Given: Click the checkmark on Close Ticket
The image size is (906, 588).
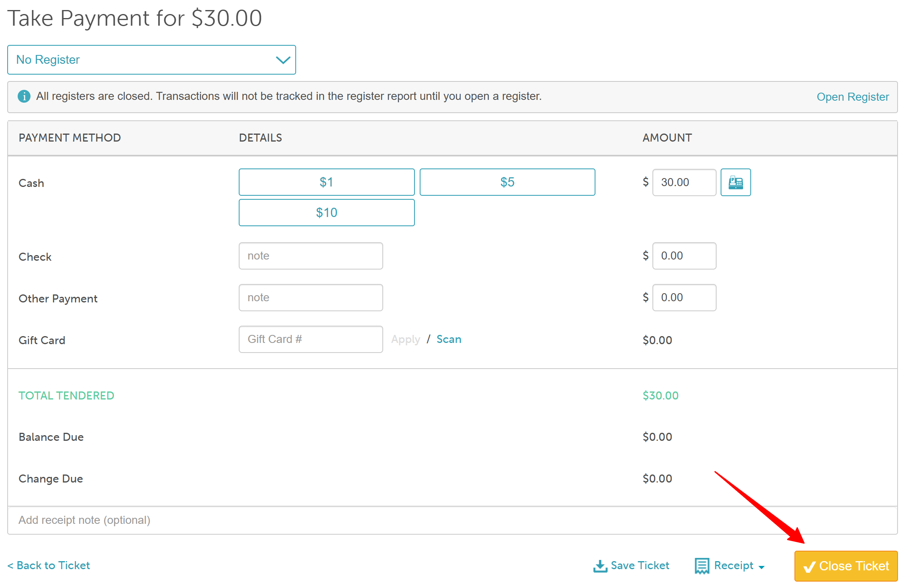Looking at the screenshot, I should (809, 566).
